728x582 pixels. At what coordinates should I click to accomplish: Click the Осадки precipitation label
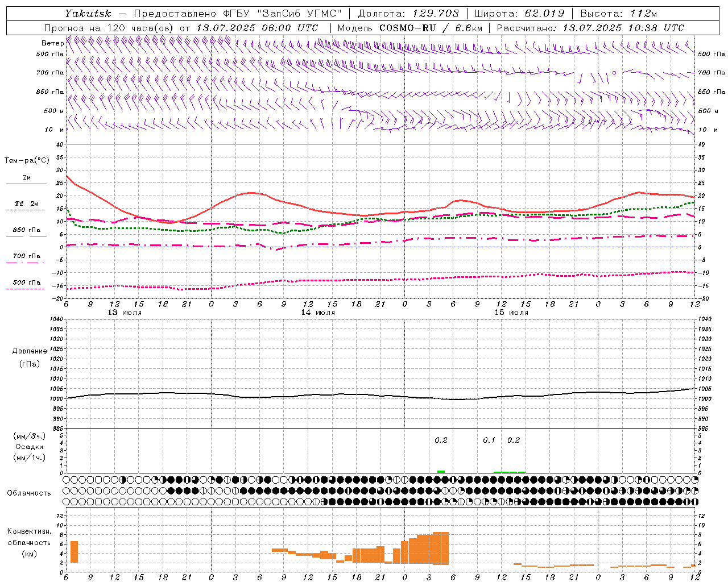30,447
